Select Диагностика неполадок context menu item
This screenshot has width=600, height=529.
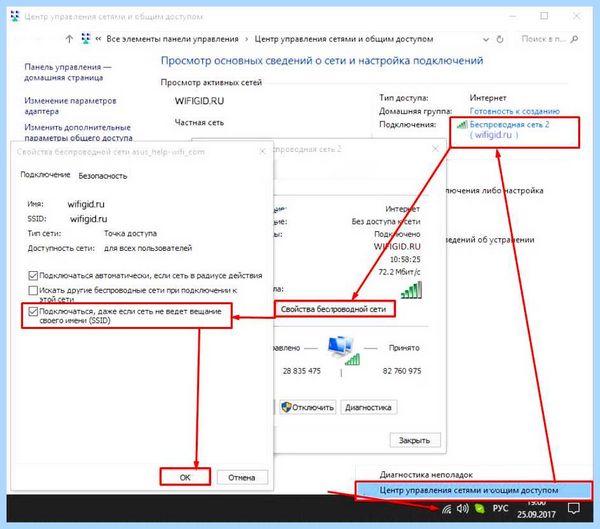(426, 475)
